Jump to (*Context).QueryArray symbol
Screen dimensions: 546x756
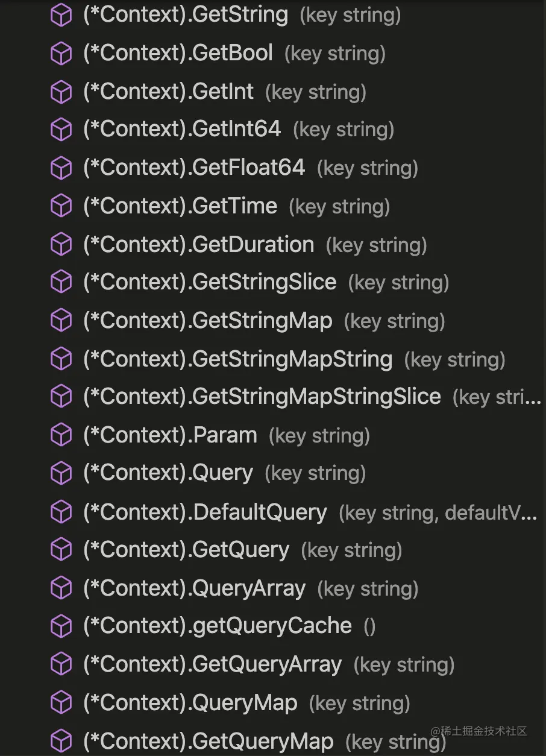pyautogui.click(x=194, y=588)
